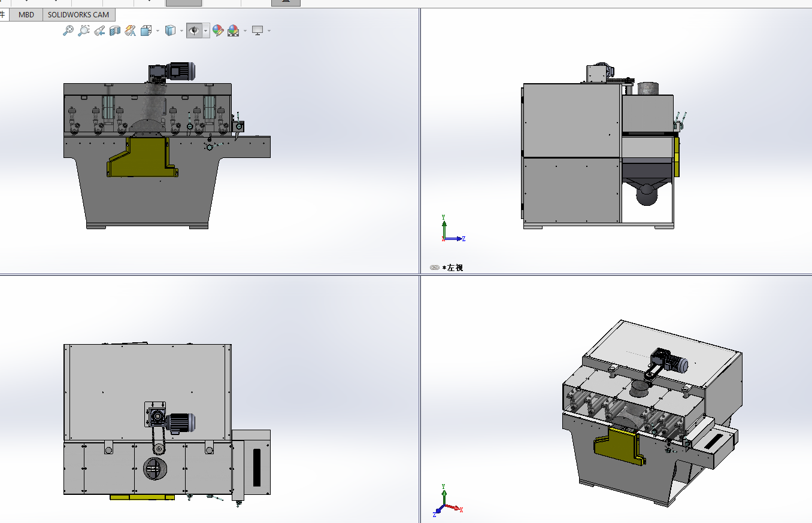Open the Hide/Show Items dropdown arrow
Viewport: 812px width, 523px height.
[x=206, y=31]
